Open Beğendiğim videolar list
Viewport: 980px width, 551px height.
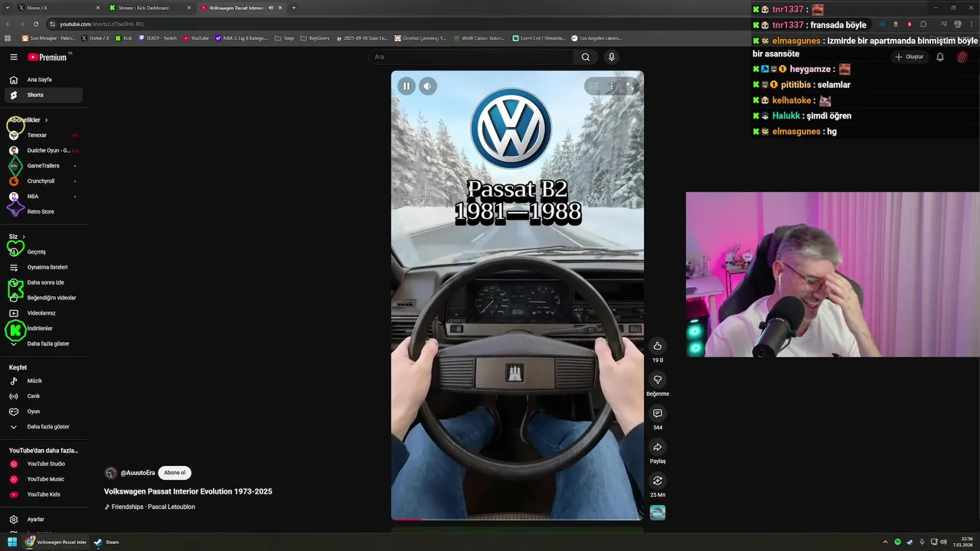click(x=43, y=298)
